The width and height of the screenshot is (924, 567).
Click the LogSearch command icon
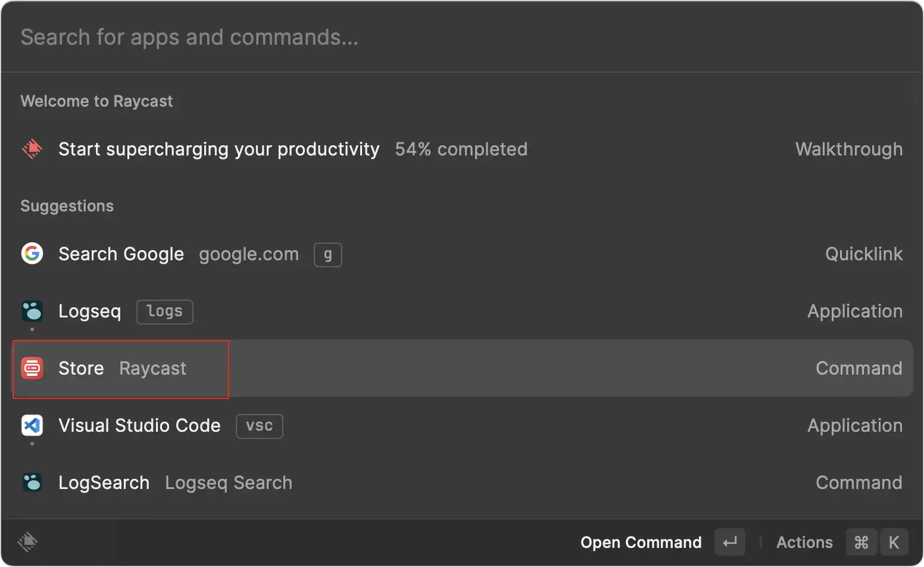point(32,482)
